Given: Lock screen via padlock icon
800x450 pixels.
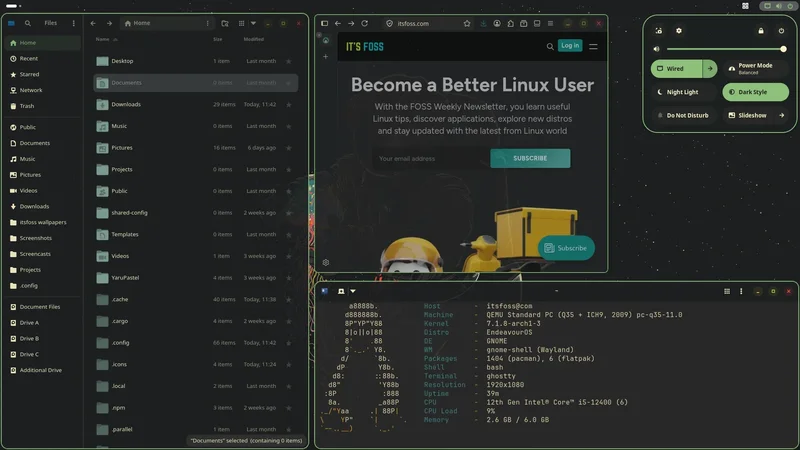Looking at the screenshot, I should point(761,31).
